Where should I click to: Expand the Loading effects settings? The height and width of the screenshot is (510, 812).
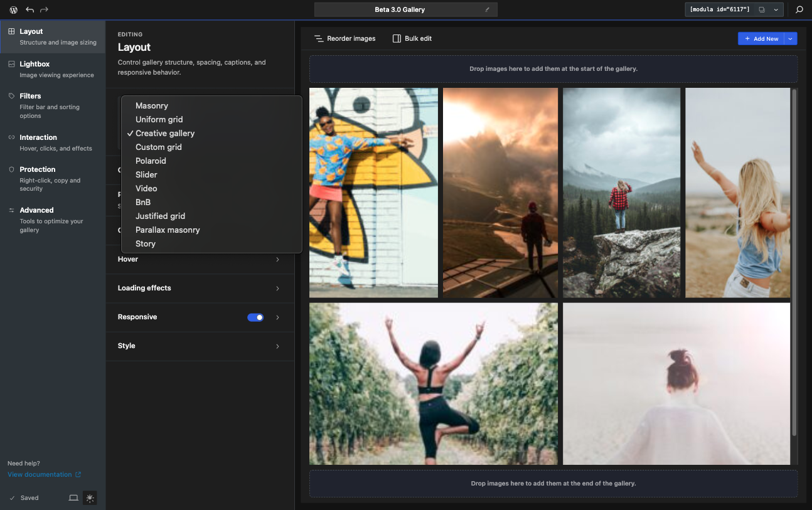(x=200, y=289)
